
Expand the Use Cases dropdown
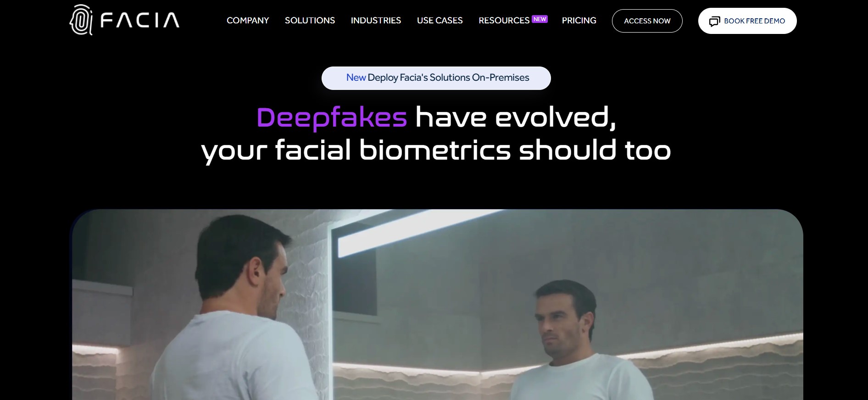coord(440,21)
